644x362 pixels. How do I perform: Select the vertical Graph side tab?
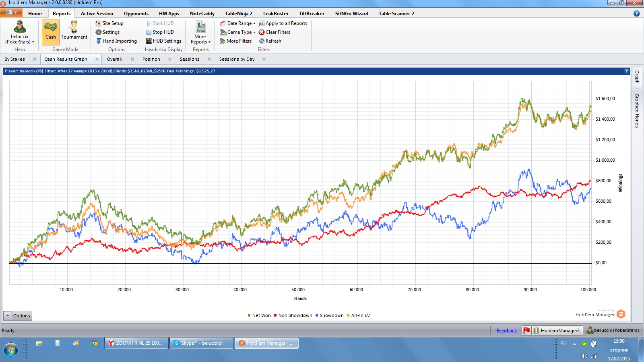click(637, 76)
